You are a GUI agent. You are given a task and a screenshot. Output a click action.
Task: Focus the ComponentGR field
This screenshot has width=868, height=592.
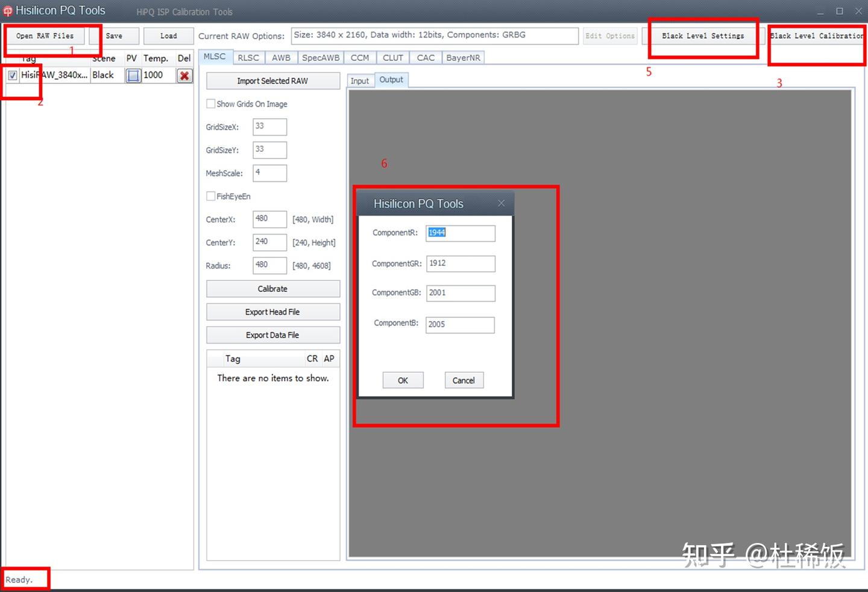(461, 263)
